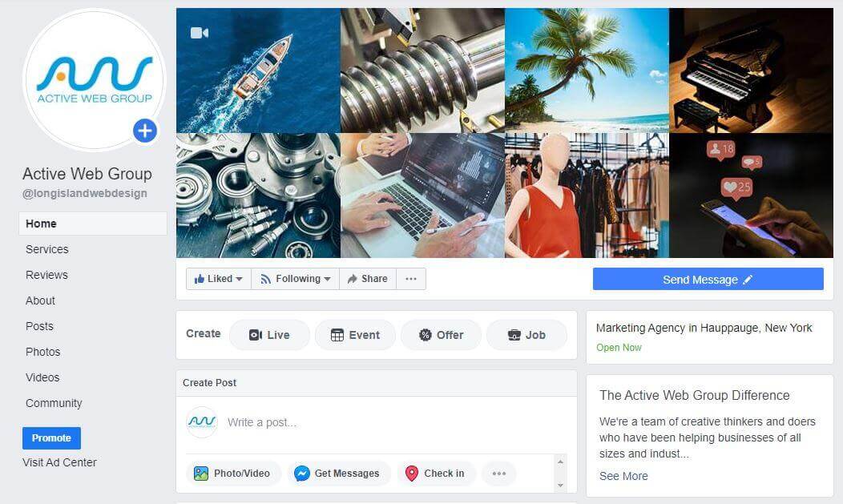Add Photo/Video to post
Viewport: 843px width, 504px height.
coord(233,474)
